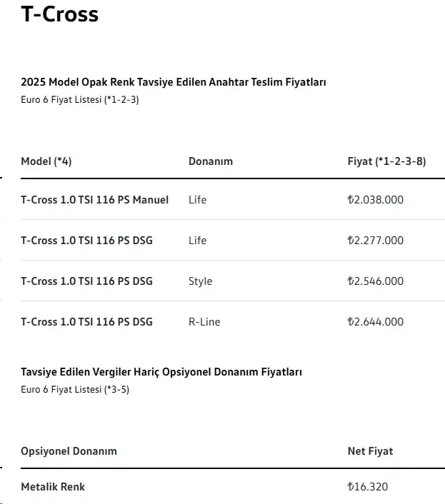Click the R-Line trim label
This screenshot has height=504, width=445.
coord(204,322)
